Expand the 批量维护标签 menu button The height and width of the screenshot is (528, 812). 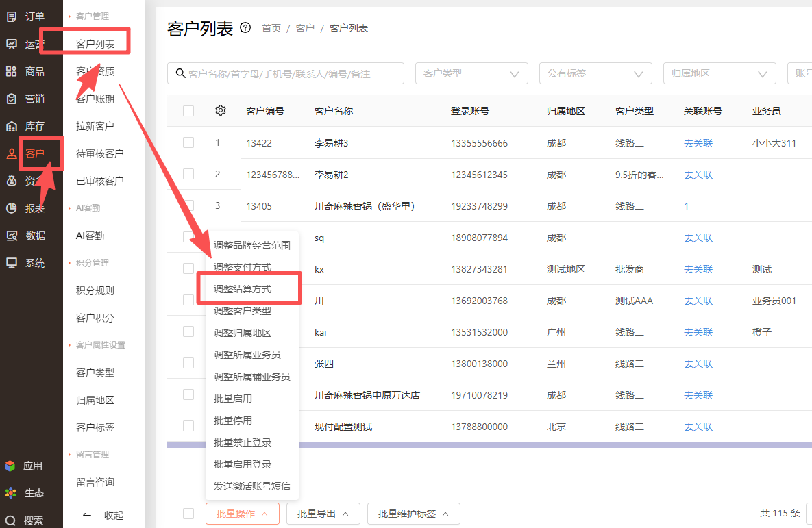413,514
